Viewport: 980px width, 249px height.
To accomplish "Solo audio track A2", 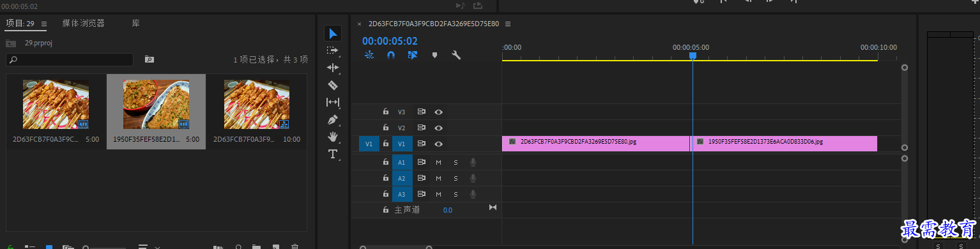I will [456, 178].
